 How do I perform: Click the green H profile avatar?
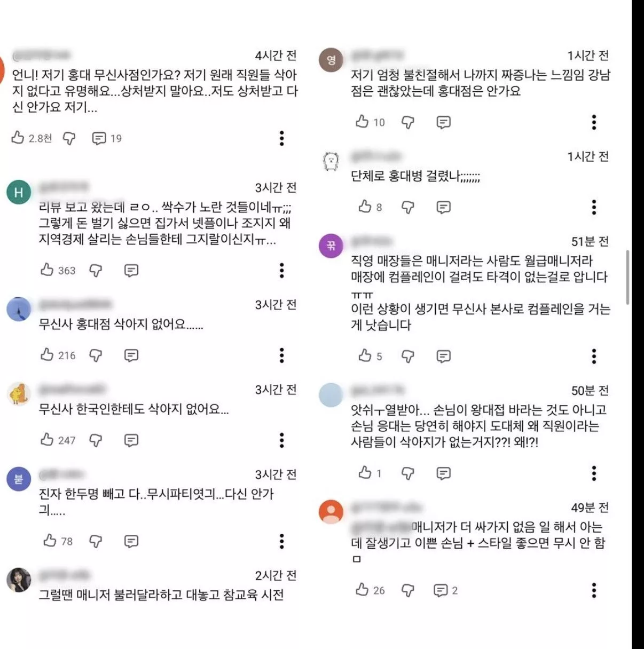coord(19,193)
